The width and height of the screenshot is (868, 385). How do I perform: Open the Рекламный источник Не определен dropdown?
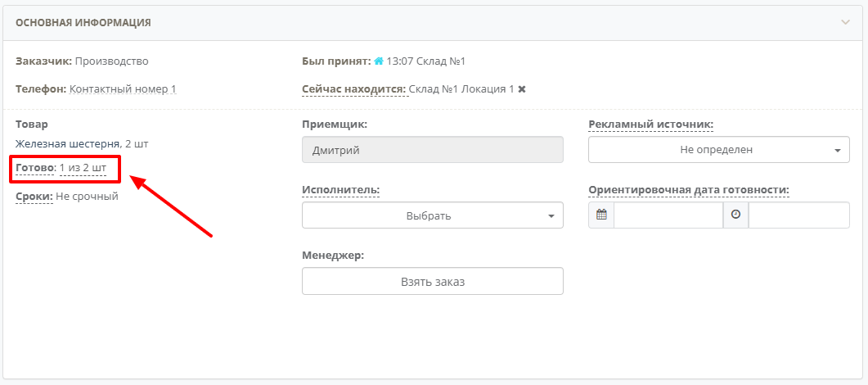[718, 150]
